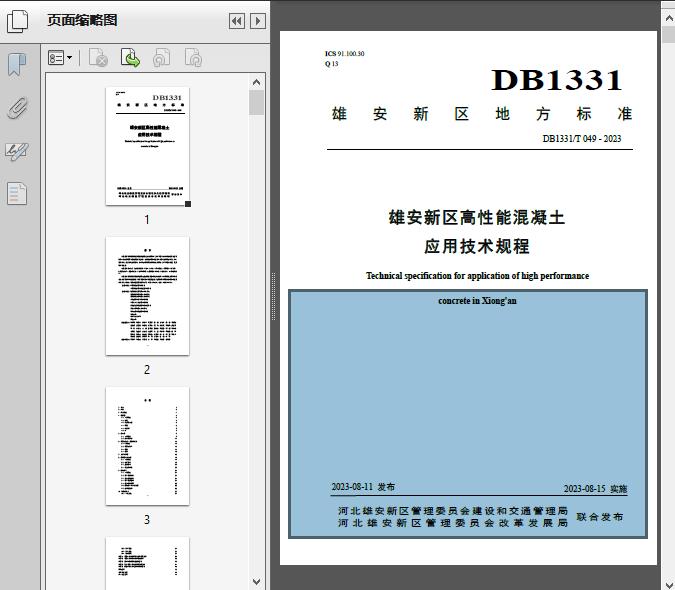The width and height of the screenshot is (675, 590).
Task: Click text 'concrete in Xiong'an'
Action: 477,301
